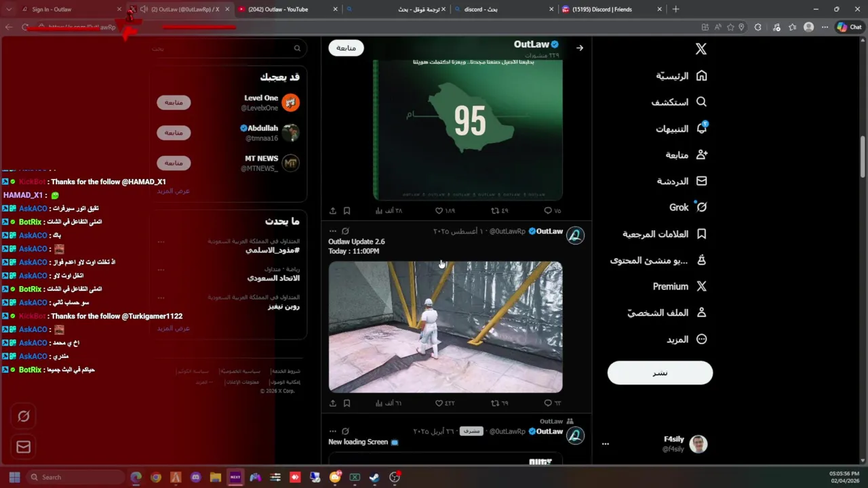Open Premium in X sidebar
Screen dimensions: 868x488
click(680, 286)
